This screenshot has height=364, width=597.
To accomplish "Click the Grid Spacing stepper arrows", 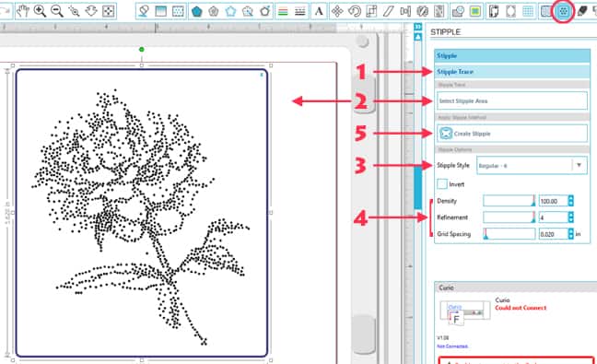I will 570,234.
